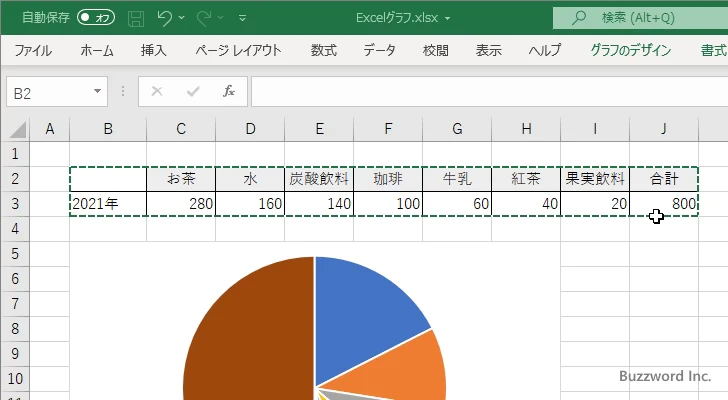Screen dimensions: 728x400
Task: Select column C header
Action: click(x=181, y=129)
